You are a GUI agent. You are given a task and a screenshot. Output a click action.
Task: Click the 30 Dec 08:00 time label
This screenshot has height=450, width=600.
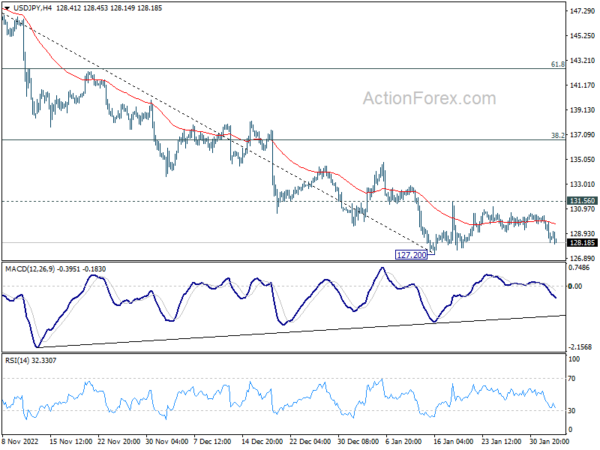point(359,441)
